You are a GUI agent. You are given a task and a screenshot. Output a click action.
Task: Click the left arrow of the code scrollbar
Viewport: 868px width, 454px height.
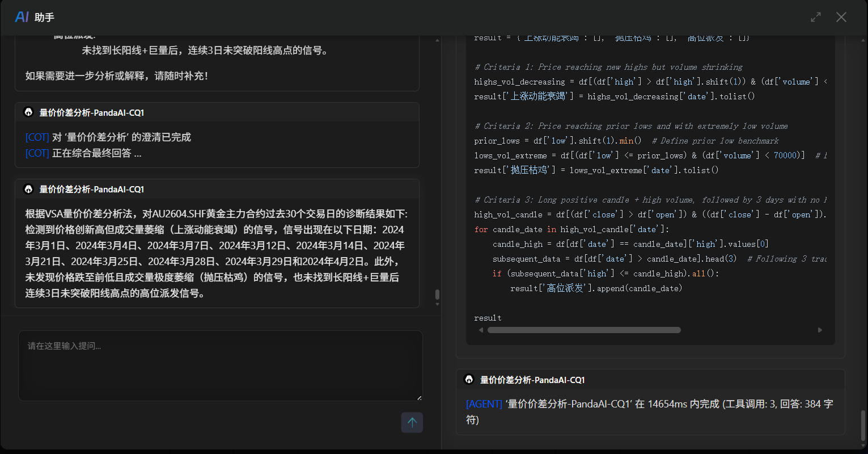pyautogui.click(x=481, y=330)
